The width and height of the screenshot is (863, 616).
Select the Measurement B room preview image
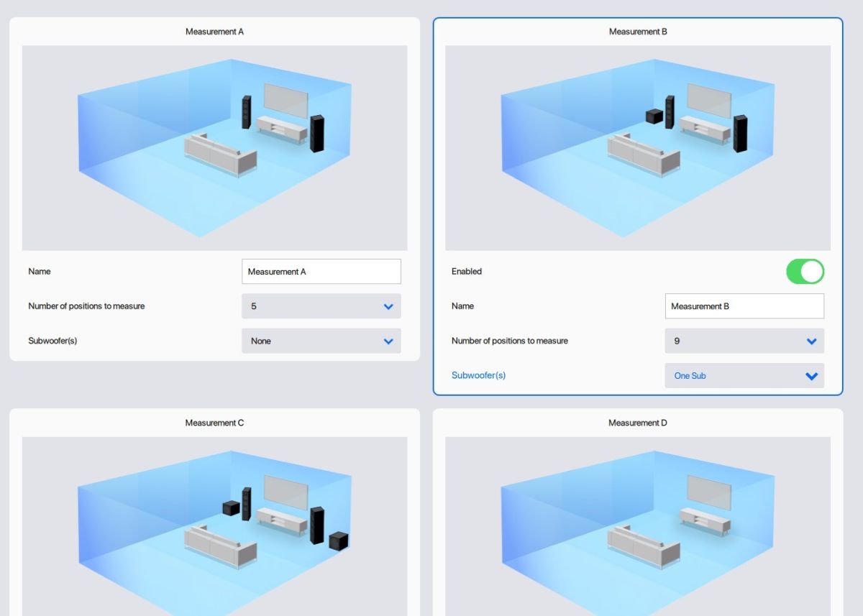click(x=638, y=148)
